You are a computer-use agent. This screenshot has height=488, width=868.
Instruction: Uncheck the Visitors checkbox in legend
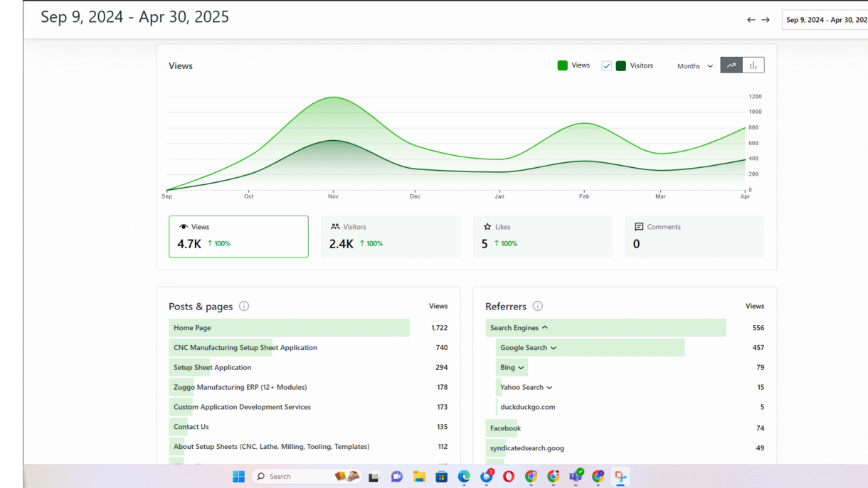(x=607, y=66)
